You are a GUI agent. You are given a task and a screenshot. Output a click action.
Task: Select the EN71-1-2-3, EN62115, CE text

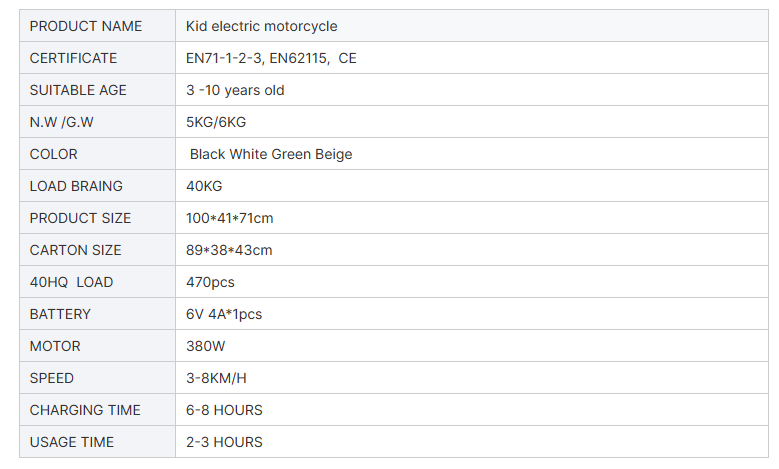tap(271, 58)
